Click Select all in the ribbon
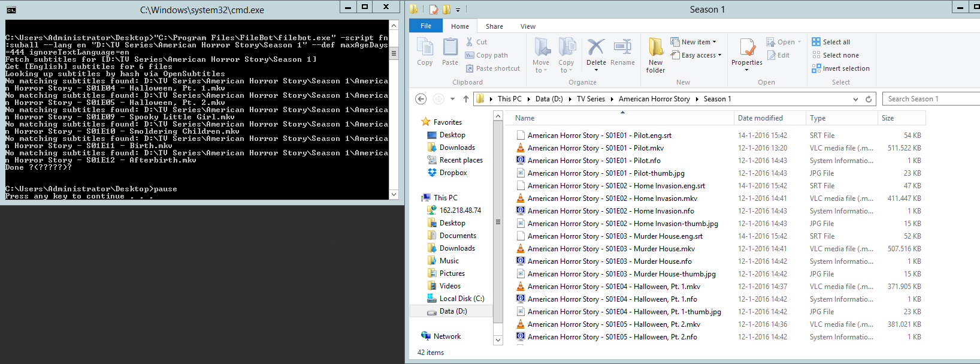This screenshot has width=980, height=364. [x=831, y=42]
